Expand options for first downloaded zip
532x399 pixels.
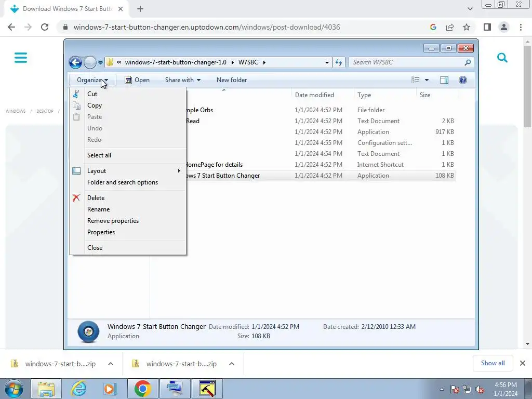click(110, 364)
